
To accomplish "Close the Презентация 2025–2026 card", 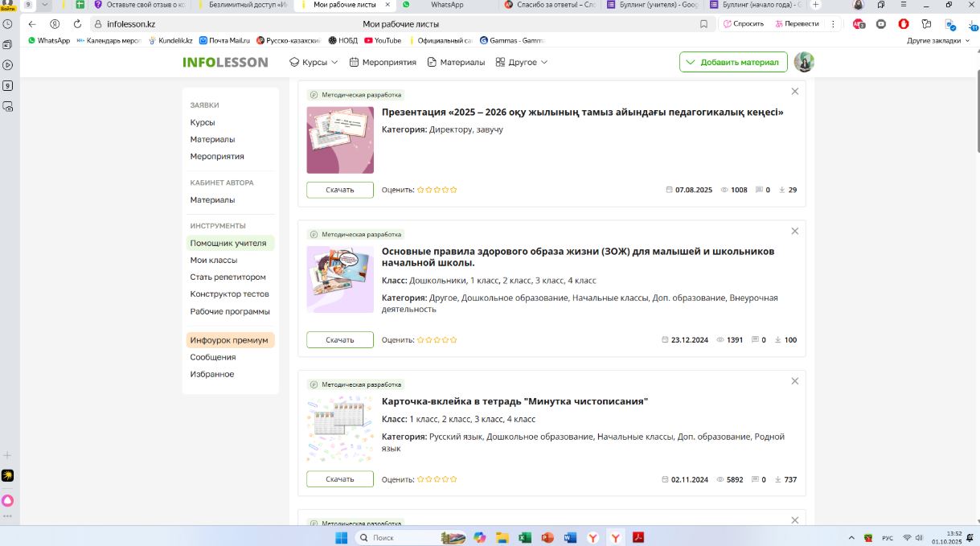I will [795, 92].
